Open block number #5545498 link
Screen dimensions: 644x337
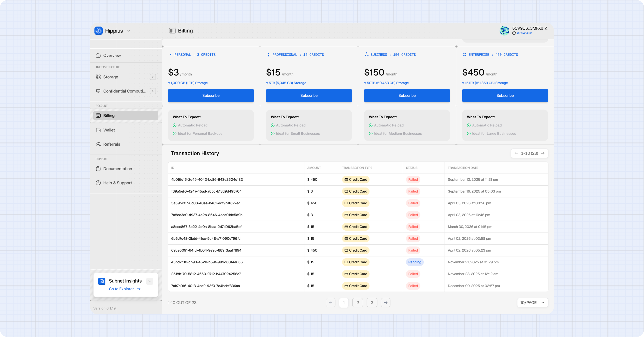524,33
